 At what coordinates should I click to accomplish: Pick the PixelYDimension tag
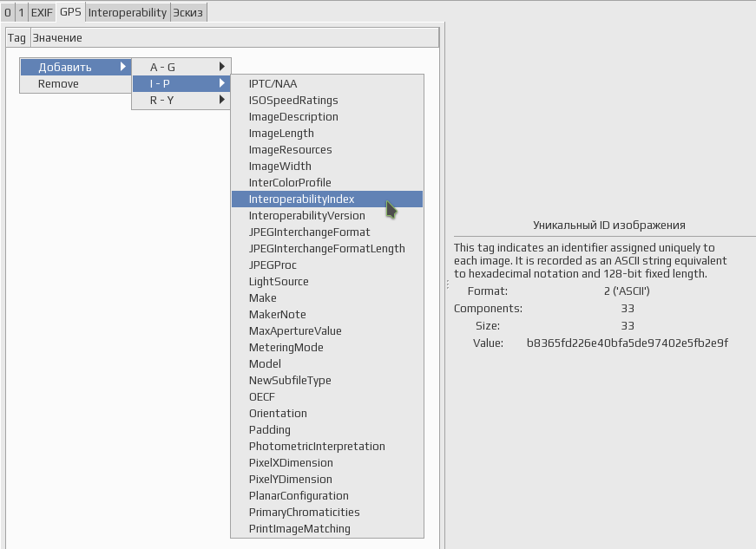point(327,479)
